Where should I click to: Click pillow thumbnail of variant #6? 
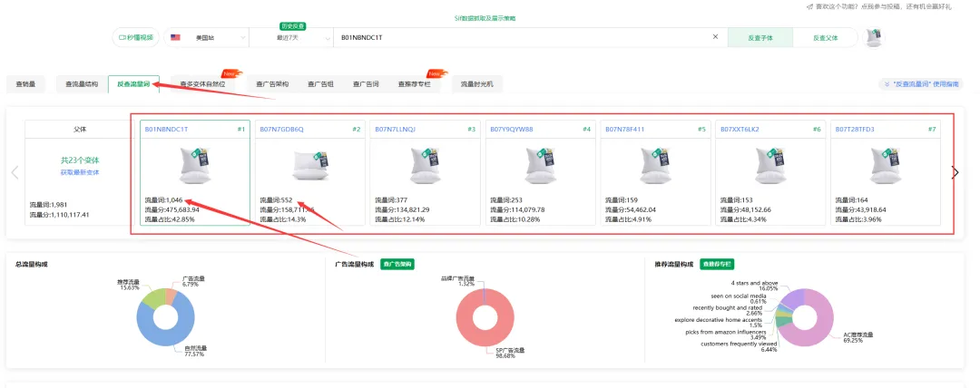(770, 165)
